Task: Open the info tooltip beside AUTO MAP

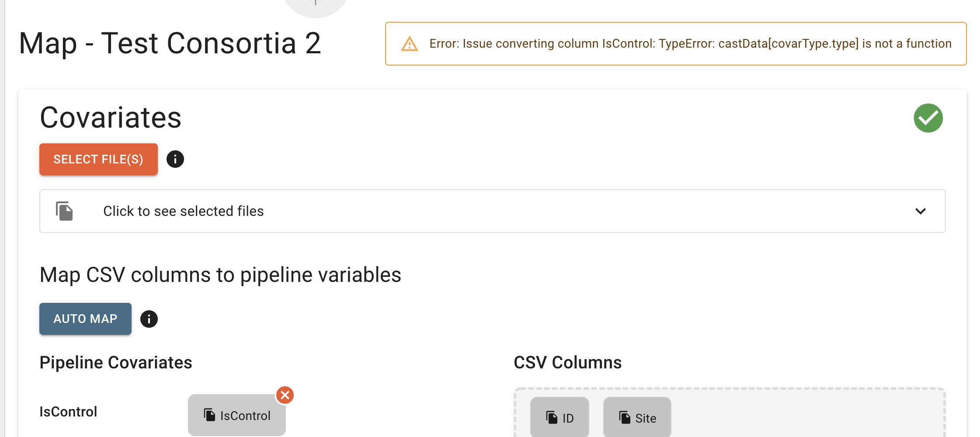Action: [149, 319]
